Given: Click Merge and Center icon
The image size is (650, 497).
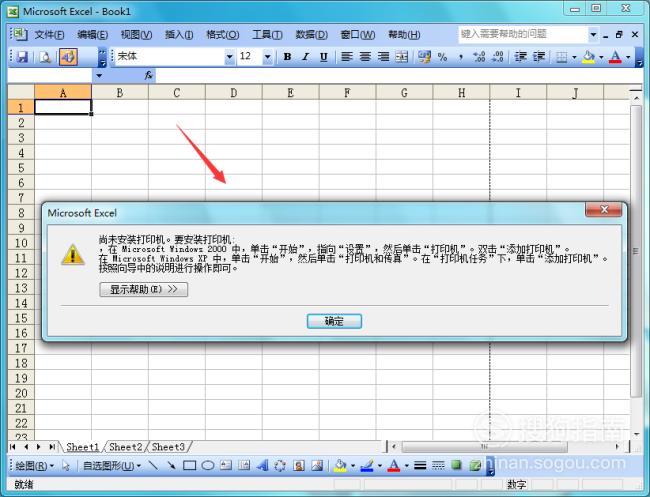Looking at the screenshot, I should (402, 57).
